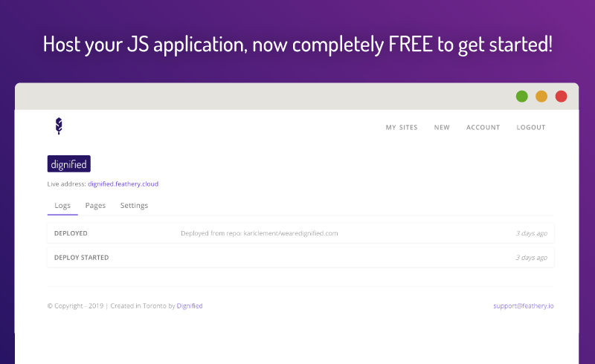Click '3 days ago' in DEPLOY STARTED row
Screen dimensions: 595x364
(x=531, y=258)
